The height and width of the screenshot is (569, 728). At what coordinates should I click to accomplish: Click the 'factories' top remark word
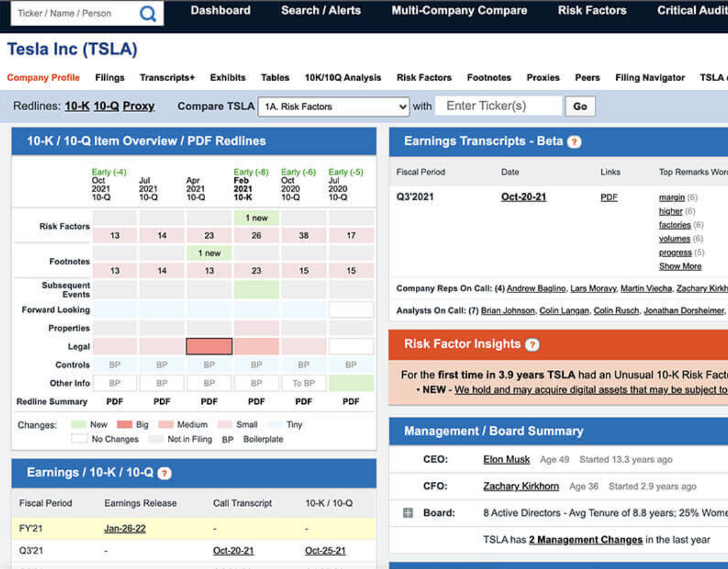tap(674, 225)
